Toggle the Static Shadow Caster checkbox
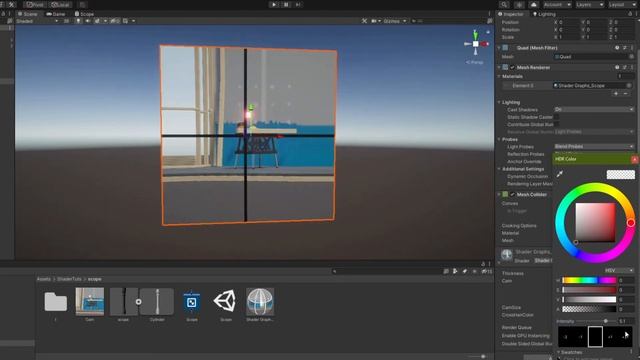Viewport: 640px width, 360px height. (556, 117)
